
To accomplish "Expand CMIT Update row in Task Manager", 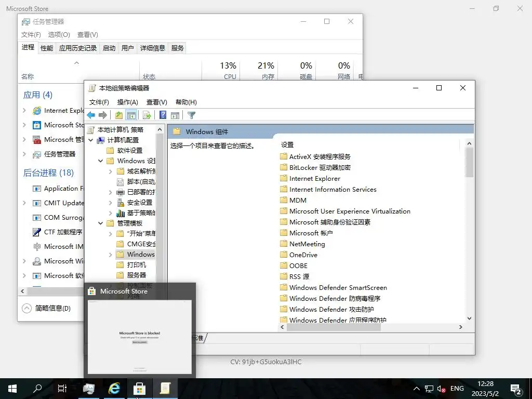I will point(24,203).
